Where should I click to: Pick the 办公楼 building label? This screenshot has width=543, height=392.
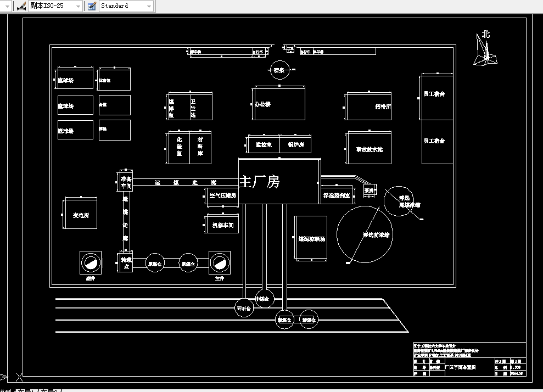(x=262, y=104)
